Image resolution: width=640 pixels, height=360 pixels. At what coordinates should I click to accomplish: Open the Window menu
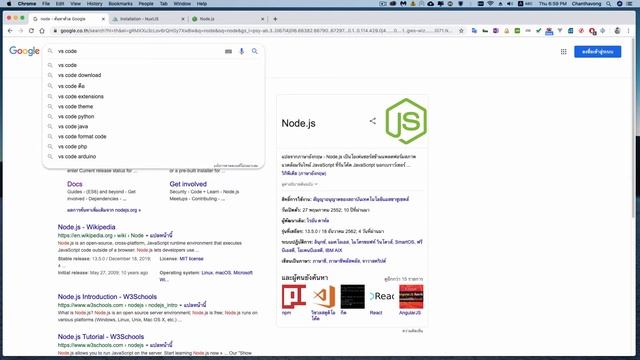click(x=182, y=4)
